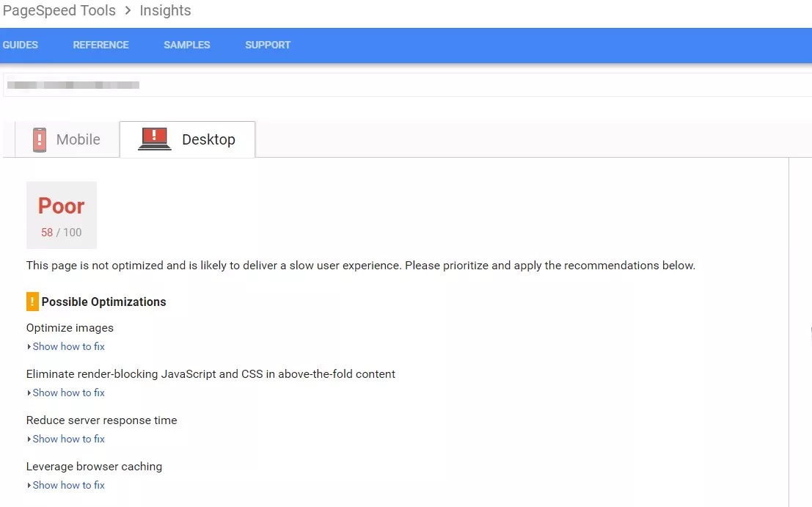This screenshot has width=812, height=507.
Task: Click the Optimize images text
Action: pyautogui.click(x=70, y=328)
